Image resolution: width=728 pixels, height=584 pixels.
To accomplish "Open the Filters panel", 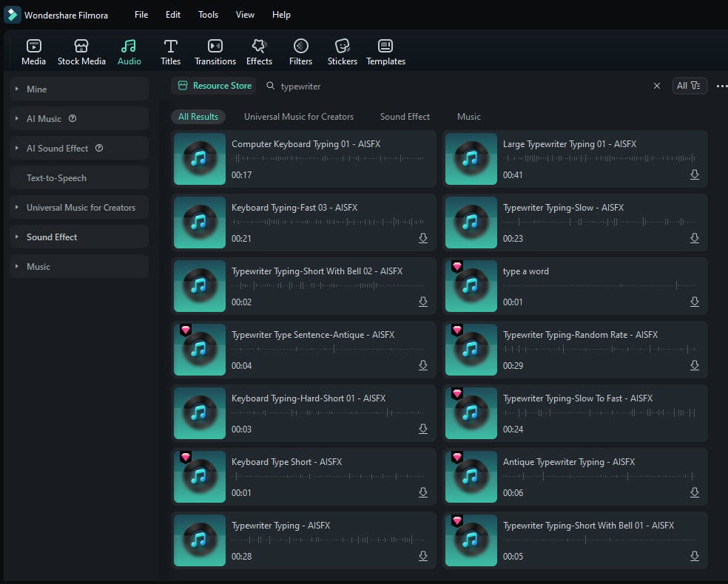I will (x=301, y=52).
